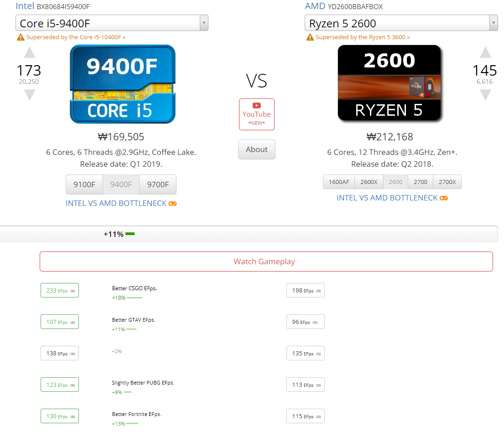The image size is (504, 436).
Task: Click the ₩169,505 price for Core i5-9400F
Action: point(121,137)
